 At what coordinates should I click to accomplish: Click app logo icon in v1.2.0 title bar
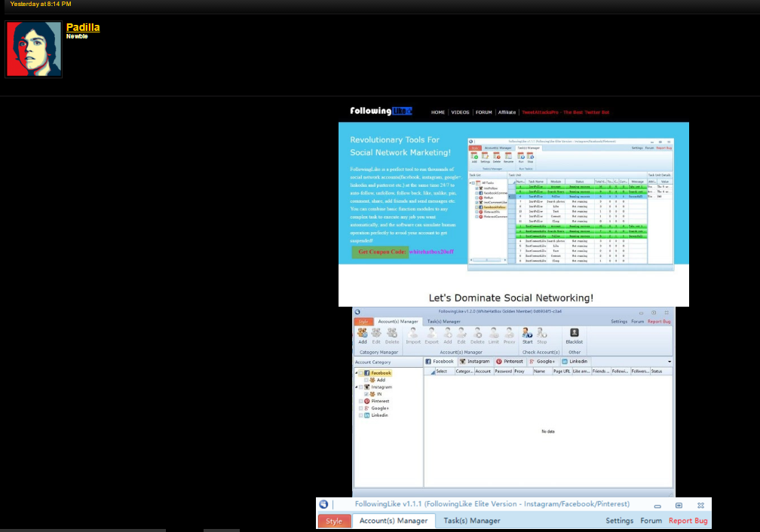(x=357, y=312)
